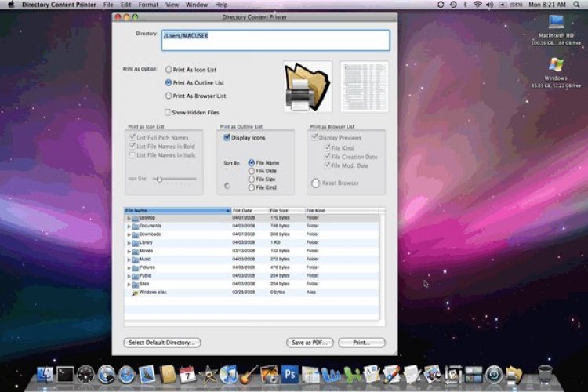Click the Windows alias file icon

135,292
